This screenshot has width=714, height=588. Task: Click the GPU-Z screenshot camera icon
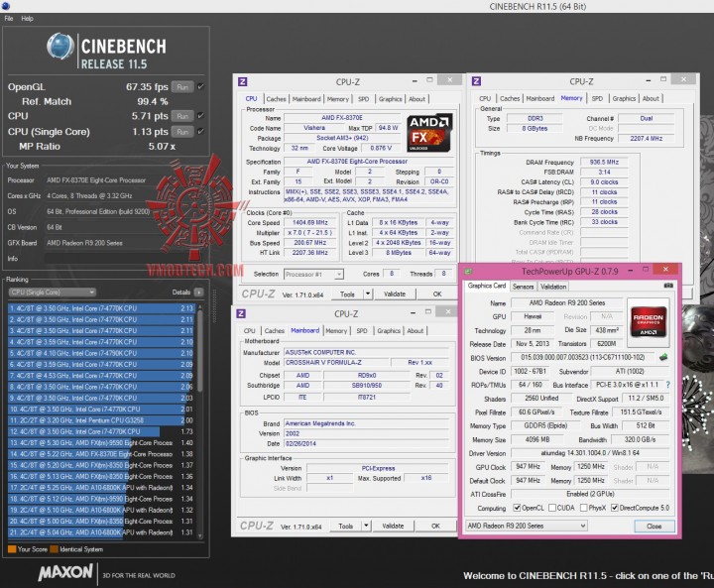(x=668, y=286)
